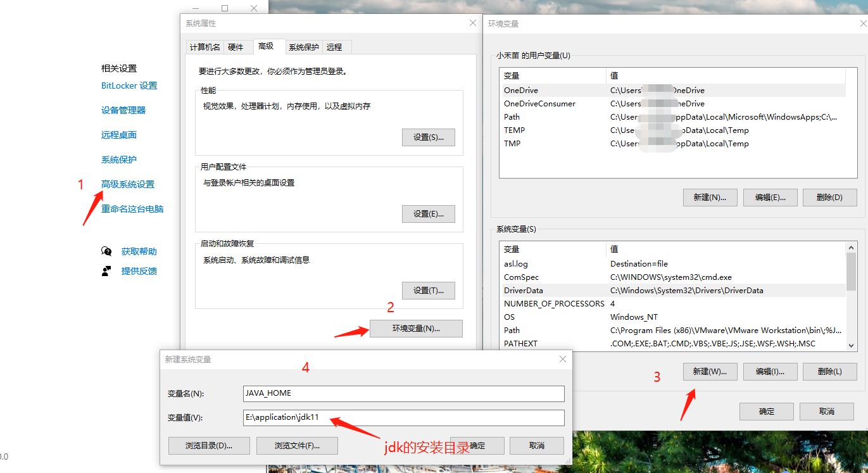Minimize the Settings window behind

(196, 8)
